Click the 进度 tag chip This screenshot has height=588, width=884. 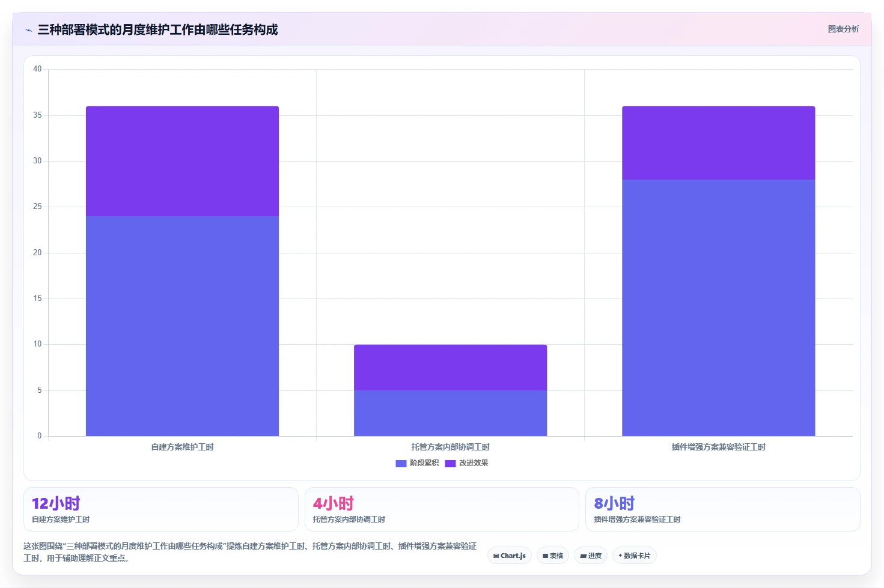coord(591,556)
